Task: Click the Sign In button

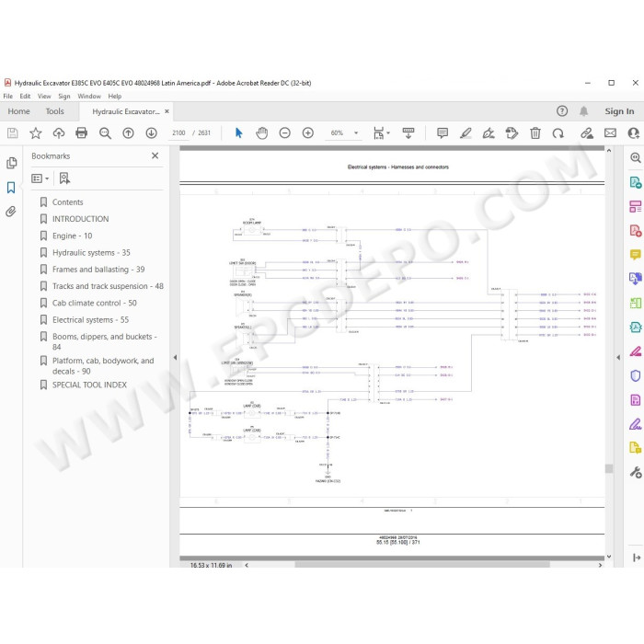Action: click(x=619, y=111)
